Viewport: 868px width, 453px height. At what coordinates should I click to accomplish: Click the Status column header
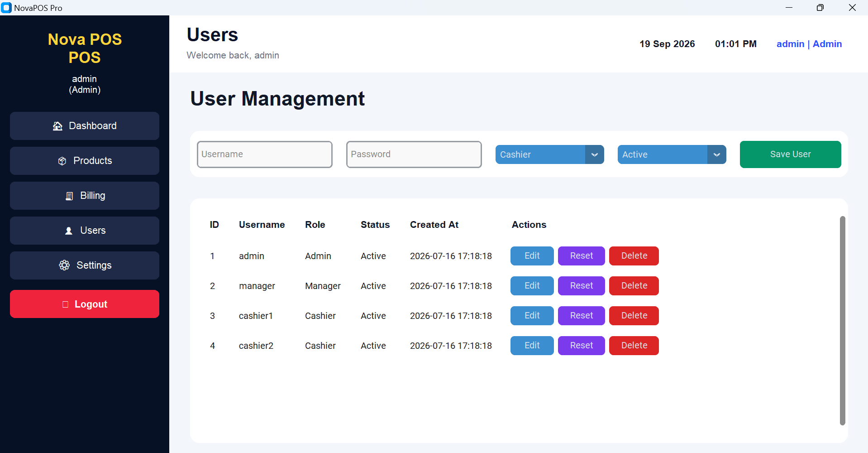(375, 225)
